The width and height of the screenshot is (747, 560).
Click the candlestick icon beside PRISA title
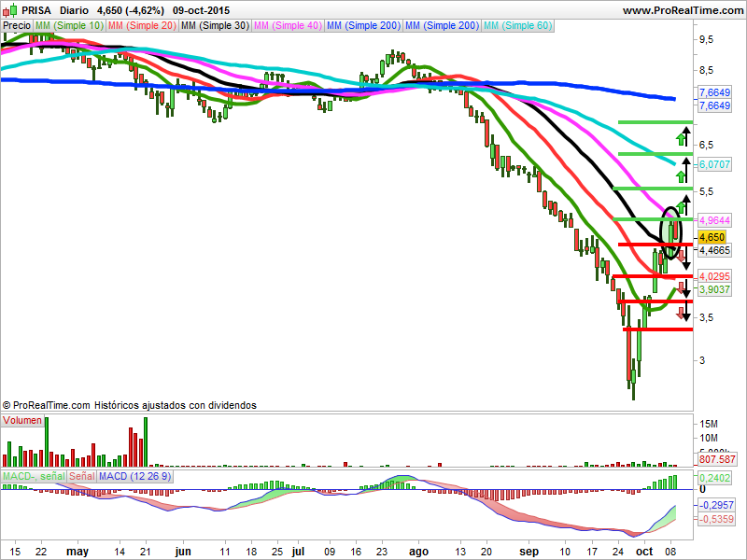tap(10, 10)
